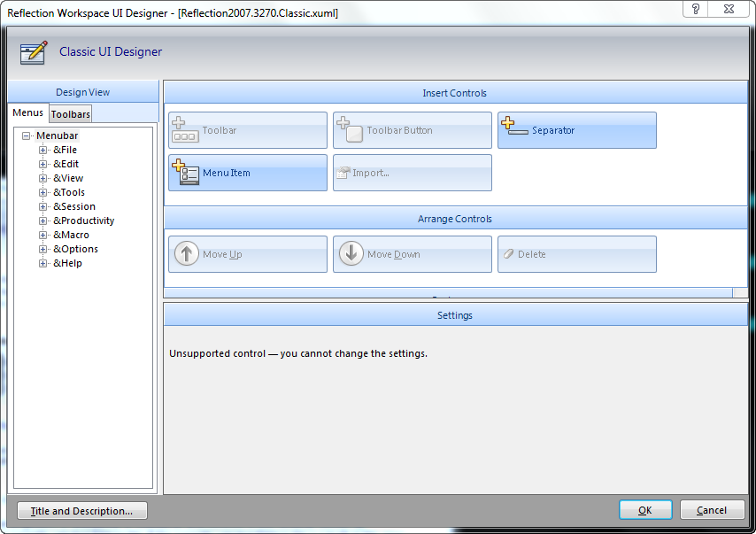
Task: Select the &Options tree item
Action: pyautogui.click(x=76, y=250)
